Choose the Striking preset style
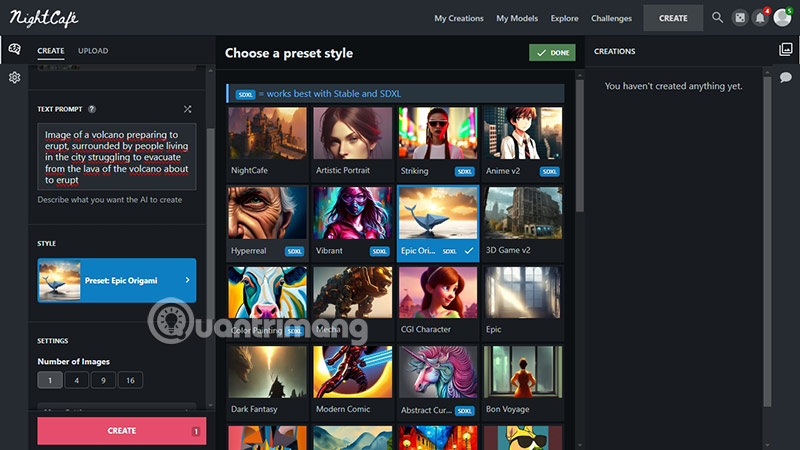The width and height of the screenshot is (800, 450). 438,143
